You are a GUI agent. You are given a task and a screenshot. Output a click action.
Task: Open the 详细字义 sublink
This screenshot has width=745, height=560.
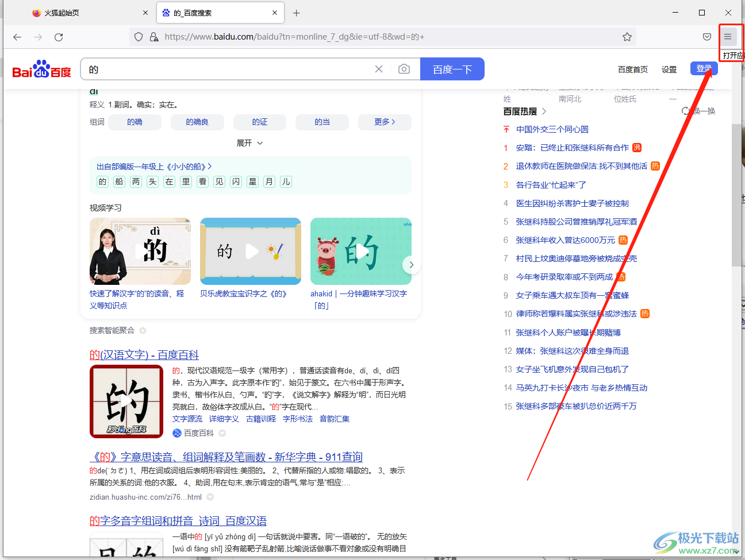224,419
